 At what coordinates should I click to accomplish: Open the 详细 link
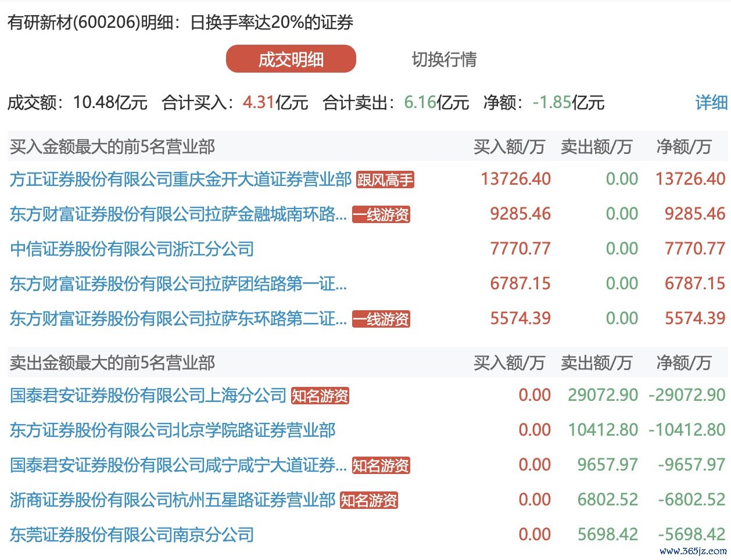pos(711,102)
